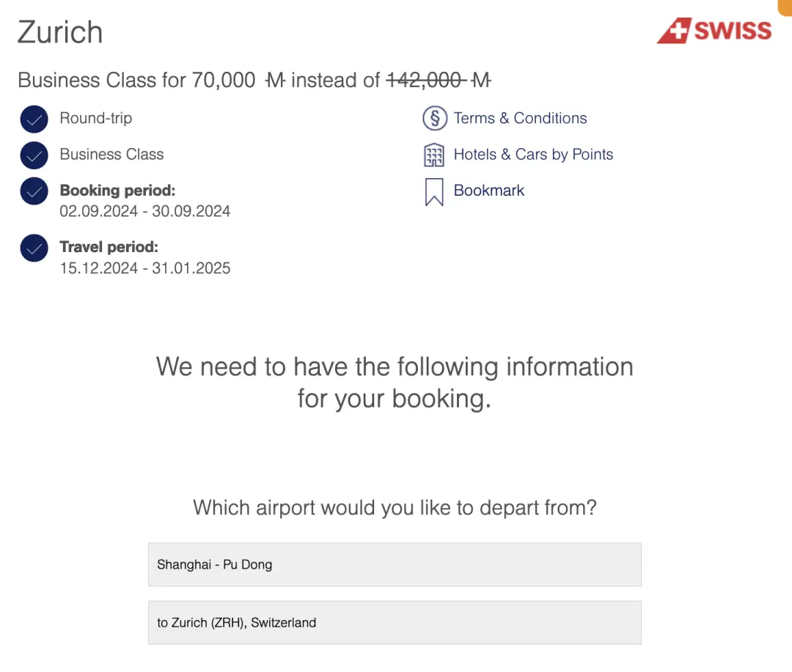This screenshot has width=792, height=672.
Task: Click the 'to Zurich (ZRH), Switzerland' field
Action: (x=395, y=622)
